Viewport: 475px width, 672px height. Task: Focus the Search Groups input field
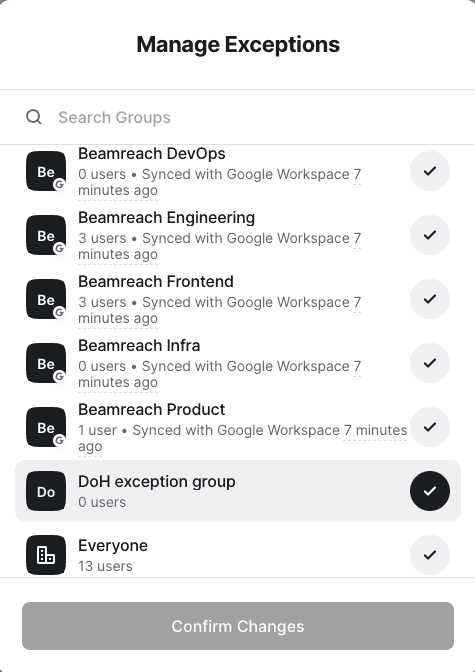[249, 117]
